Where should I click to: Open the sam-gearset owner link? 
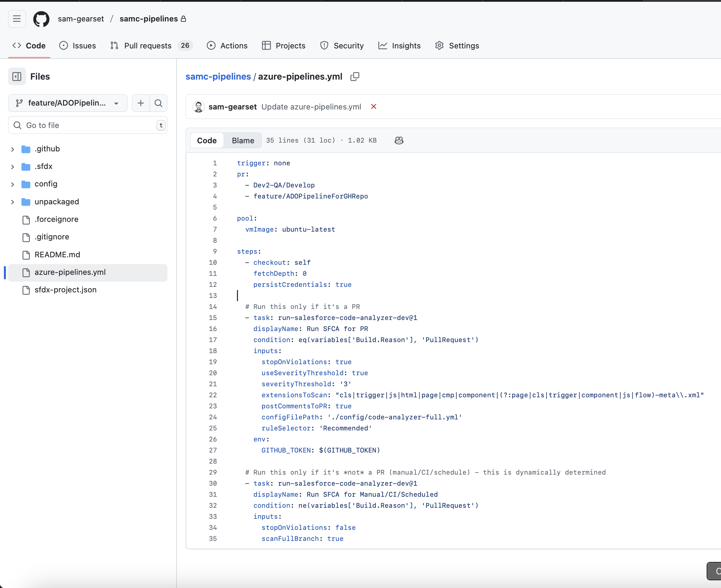[81, 19]
